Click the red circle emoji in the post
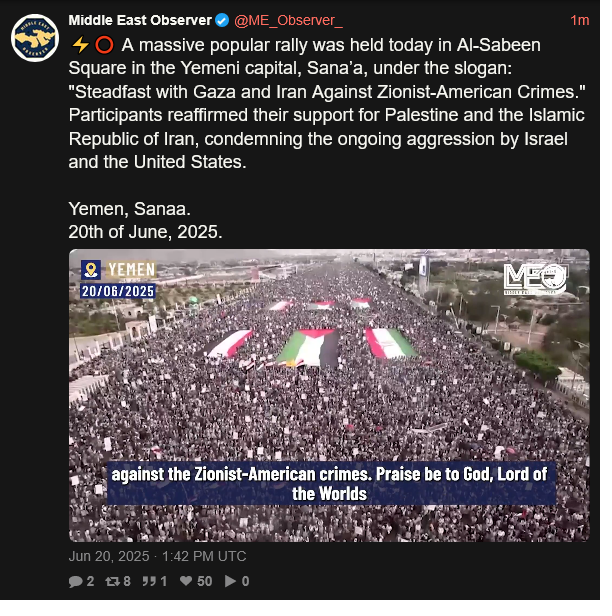 coord(104,45)
